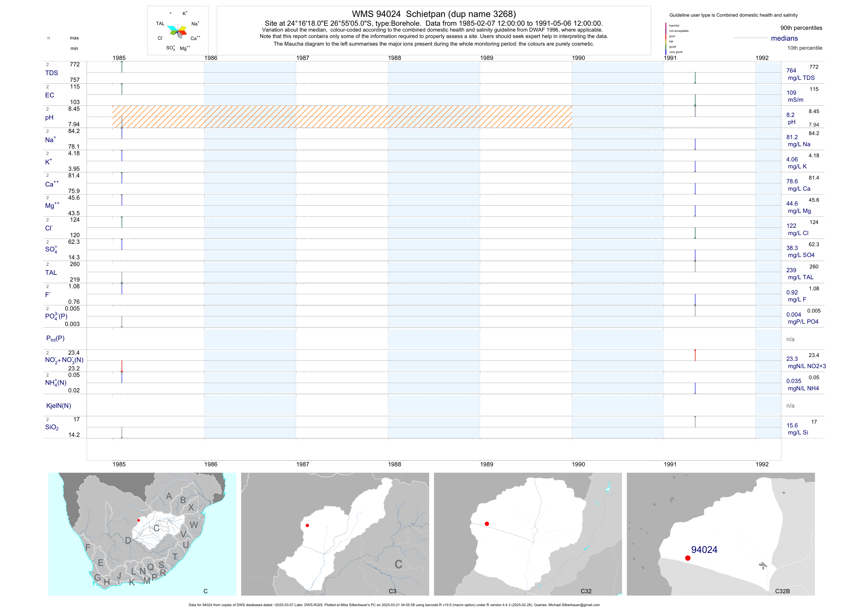
Task: Click the red site marker on C32 map
Action: 487,524
